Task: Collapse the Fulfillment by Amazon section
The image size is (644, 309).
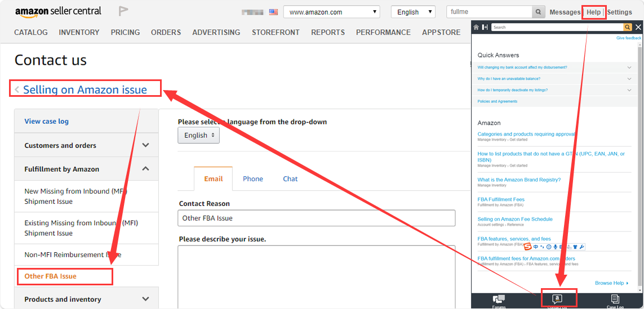Action: (x=145, y=169)
